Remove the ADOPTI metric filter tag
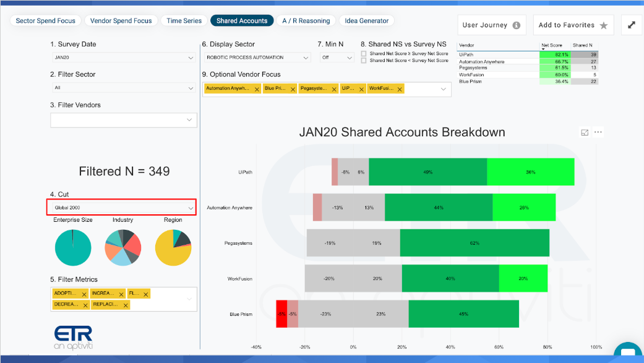The height and width of the screenshot is (363, 644). click(x=84, y=294)
